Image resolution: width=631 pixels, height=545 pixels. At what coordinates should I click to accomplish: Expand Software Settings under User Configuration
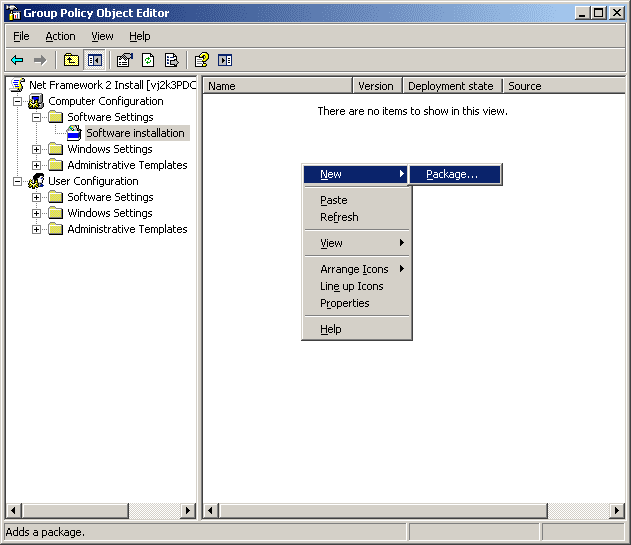click(36, 197)
